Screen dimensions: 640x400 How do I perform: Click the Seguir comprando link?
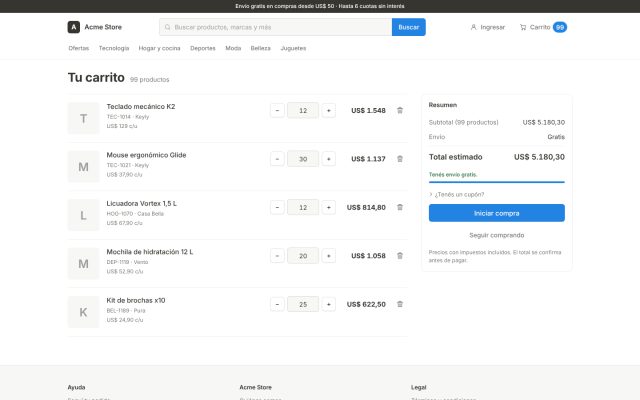click(x=497, y=235)
